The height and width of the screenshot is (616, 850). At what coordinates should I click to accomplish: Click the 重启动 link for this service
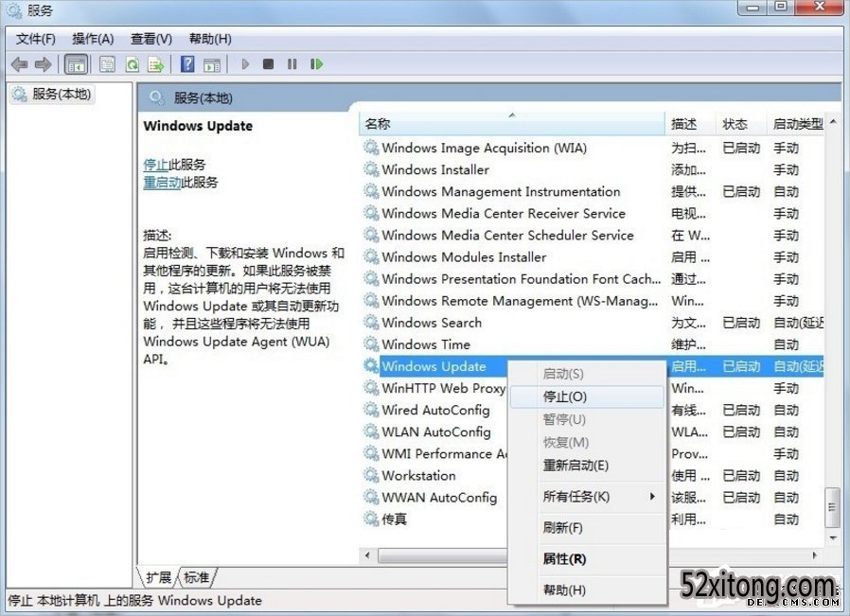162,182
